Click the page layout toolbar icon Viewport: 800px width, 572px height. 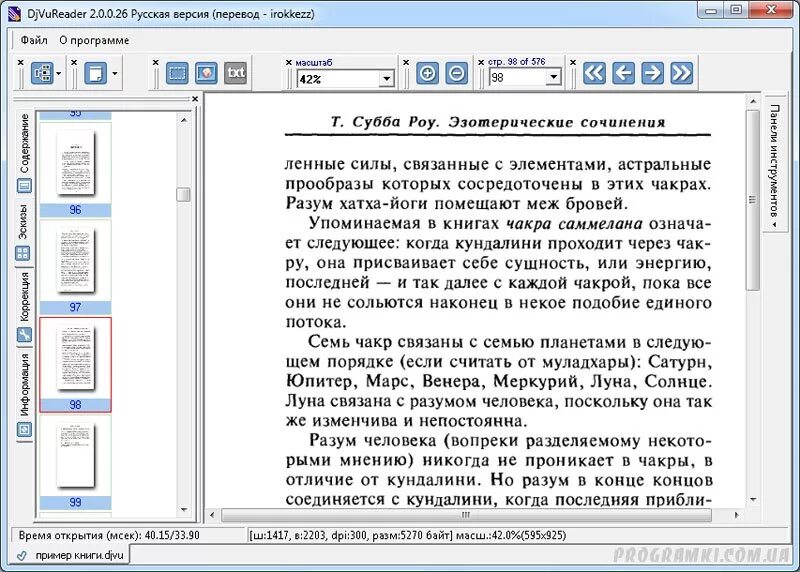click(x=95, y=73)
